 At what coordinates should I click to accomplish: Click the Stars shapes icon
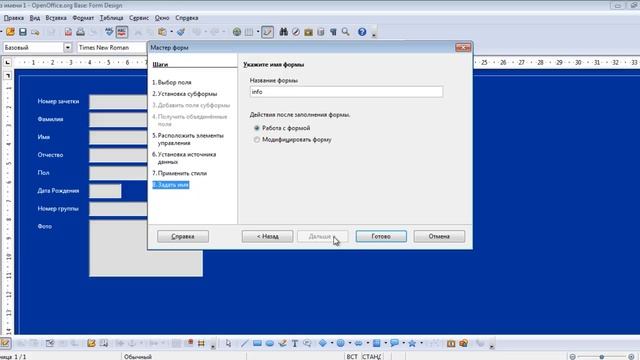[x=412, y=344]
